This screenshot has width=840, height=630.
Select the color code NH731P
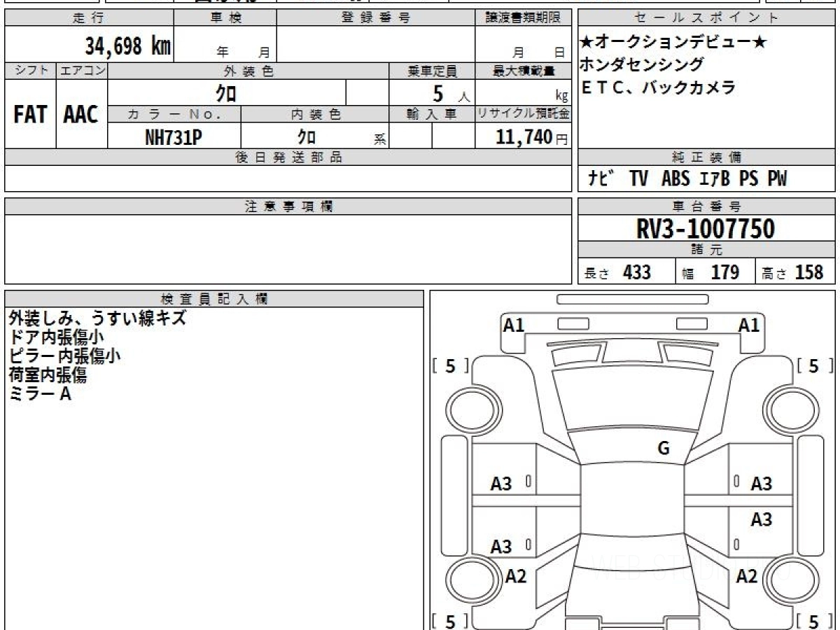pyautogui.click(x=174, y=137)
